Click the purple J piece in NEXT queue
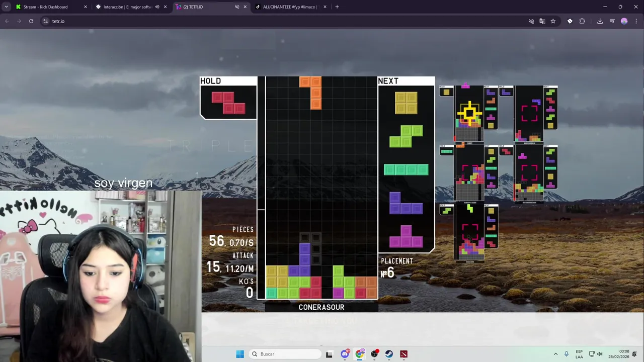The width and height of the screenshot is (644, 362). pos(406,203)
